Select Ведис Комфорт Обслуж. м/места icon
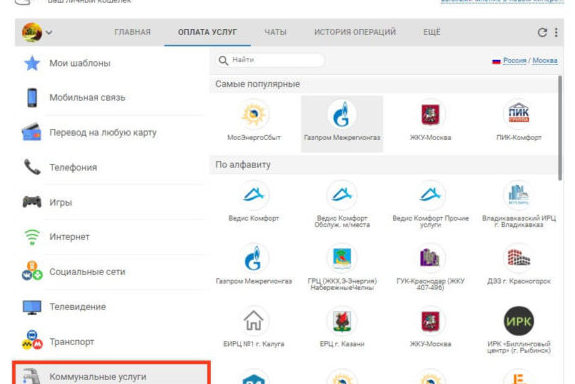The image size is (575, 384). (342, 195)
